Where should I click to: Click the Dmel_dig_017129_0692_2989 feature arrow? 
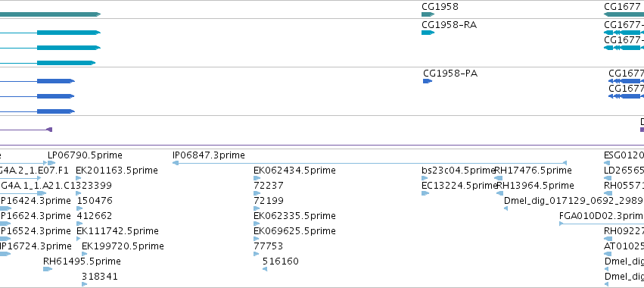pyautogui.click(x=506, y=208)
